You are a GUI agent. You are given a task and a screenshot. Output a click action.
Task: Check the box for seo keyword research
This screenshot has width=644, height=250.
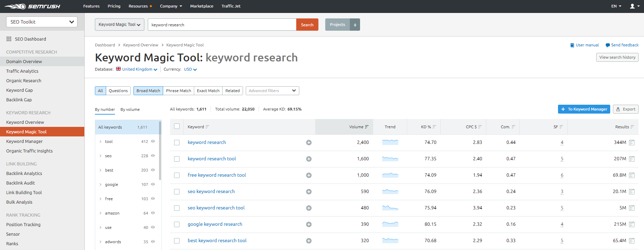(177, 192)
